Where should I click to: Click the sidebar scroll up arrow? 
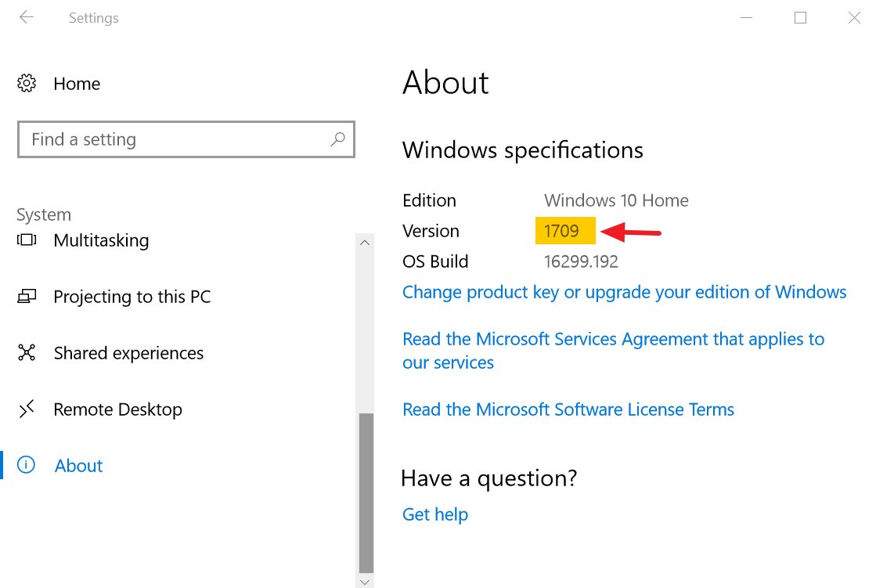366,243
